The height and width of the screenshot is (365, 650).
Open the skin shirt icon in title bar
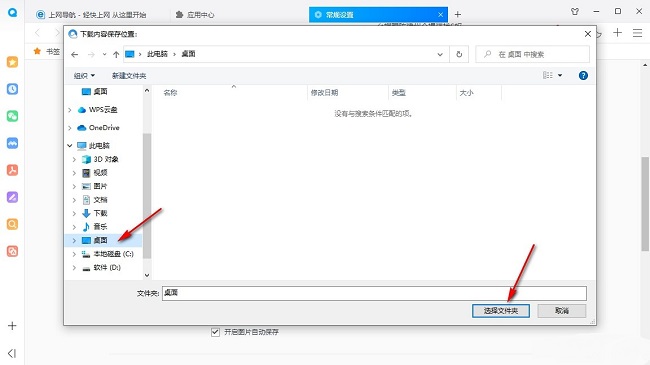[x=575, y=12]
